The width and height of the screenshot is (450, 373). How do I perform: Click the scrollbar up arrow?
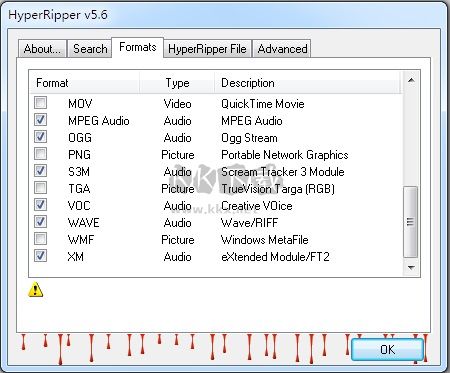[x=411, y=80]
